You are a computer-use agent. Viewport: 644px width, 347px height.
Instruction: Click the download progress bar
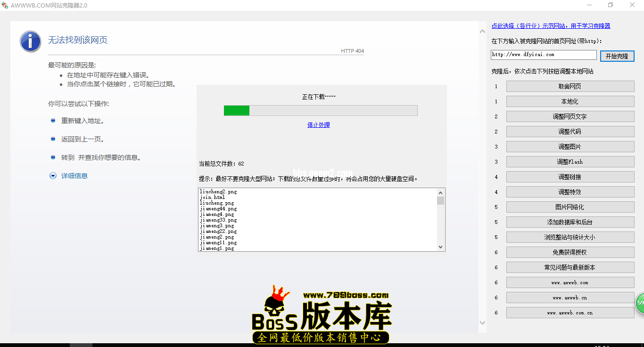point(321,110)
